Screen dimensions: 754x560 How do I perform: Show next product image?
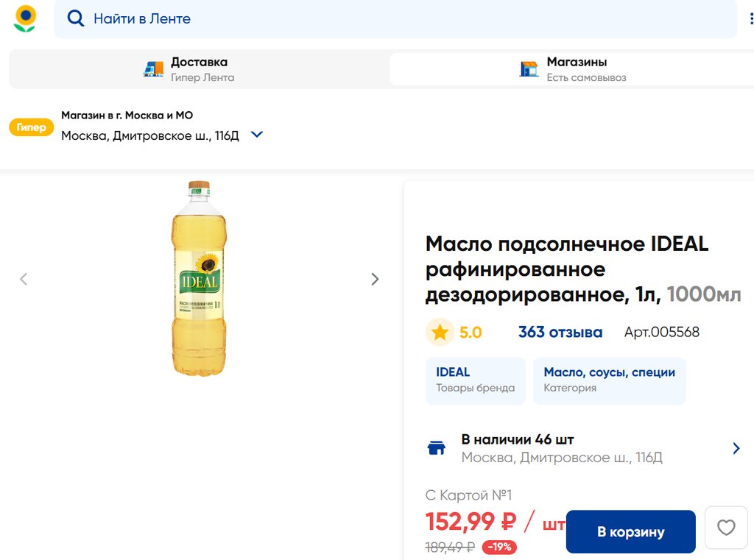point(375,279)
